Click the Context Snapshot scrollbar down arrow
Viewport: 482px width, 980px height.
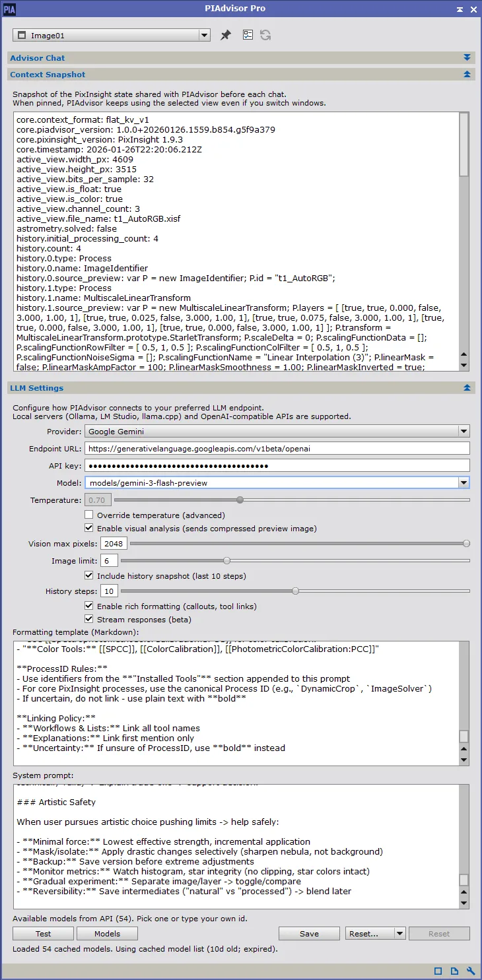point(464,365)
